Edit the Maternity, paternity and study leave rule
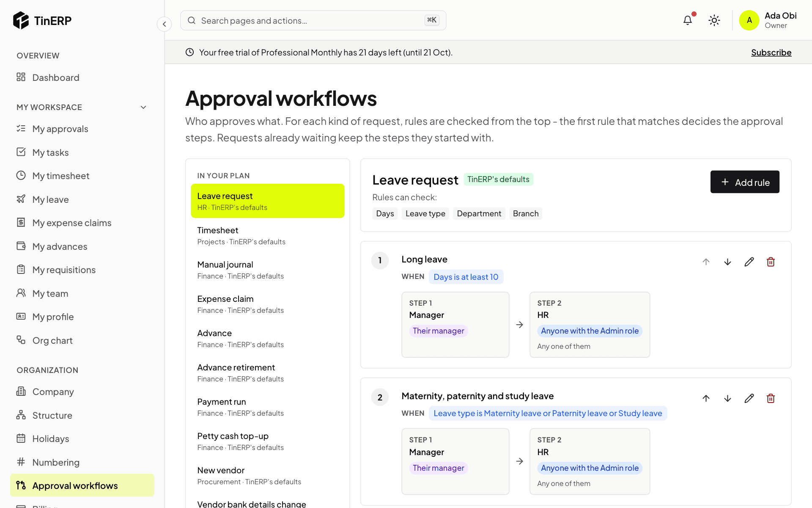812x508 pixels. (749, 398)
